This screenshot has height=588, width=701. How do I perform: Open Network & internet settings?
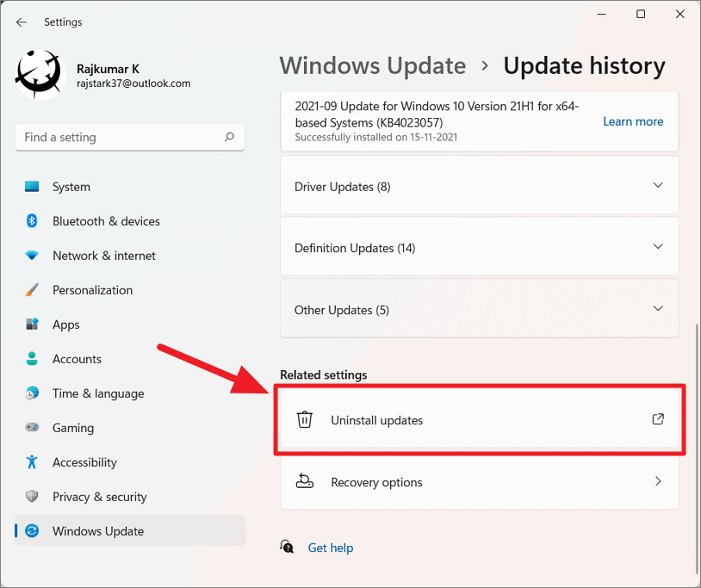[130, 256]
